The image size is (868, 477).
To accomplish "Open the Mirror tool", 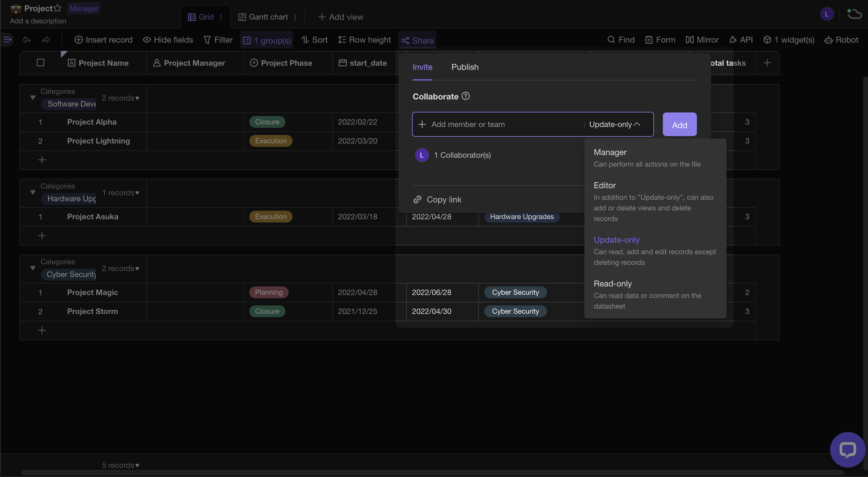I will click(x=702, y=40).
